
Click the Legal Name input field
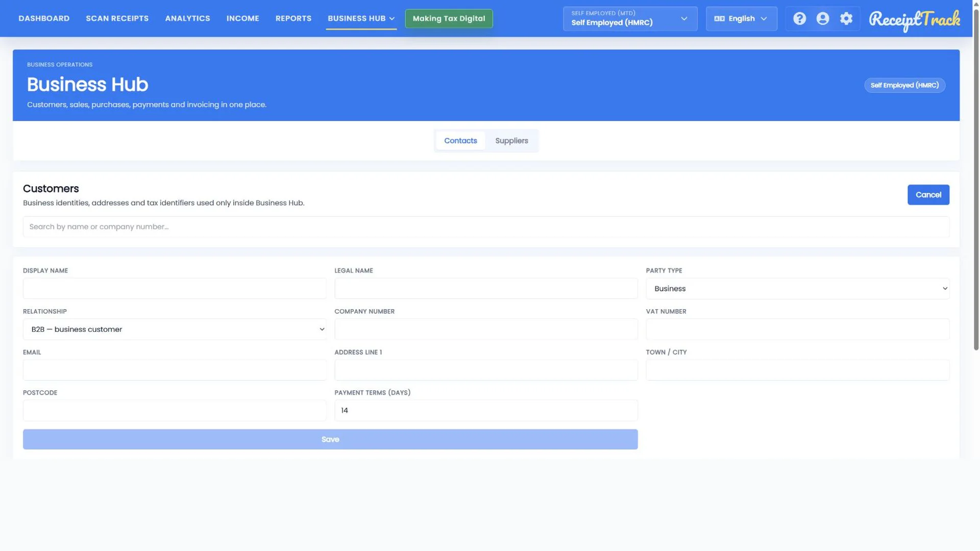[x=486, y=289]
